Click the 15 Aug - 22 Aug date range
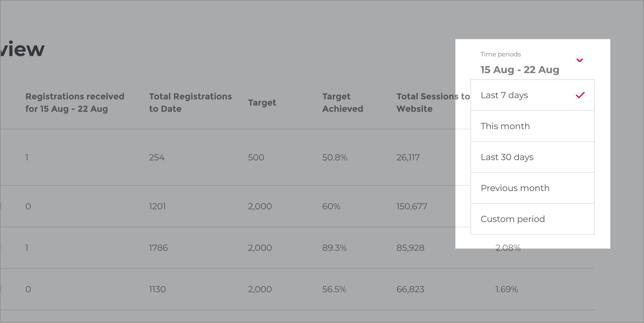This screenshot has height=323, width=644. pyautogui.click(x=520, y=70)
